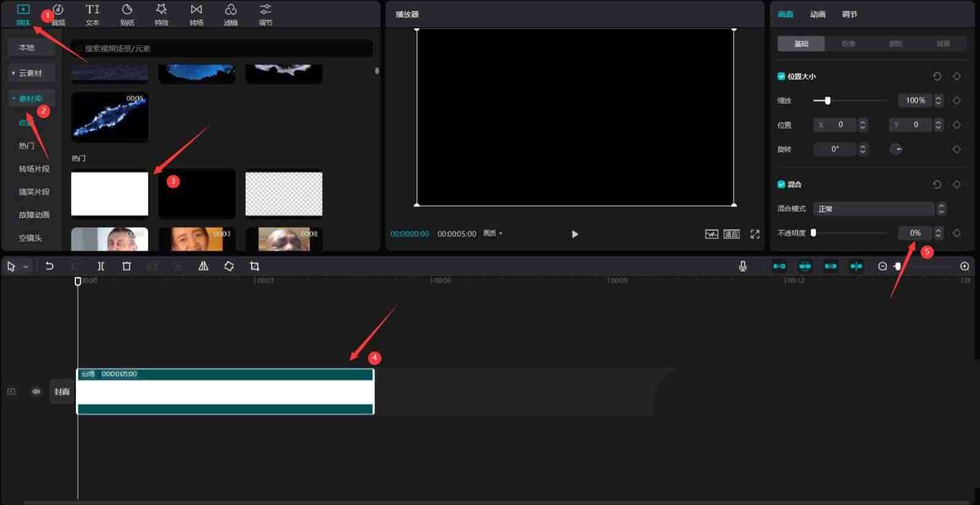980x505 pixels.
Task: Click the scale 100% value stepper
Action: click(x=938, y=100)
